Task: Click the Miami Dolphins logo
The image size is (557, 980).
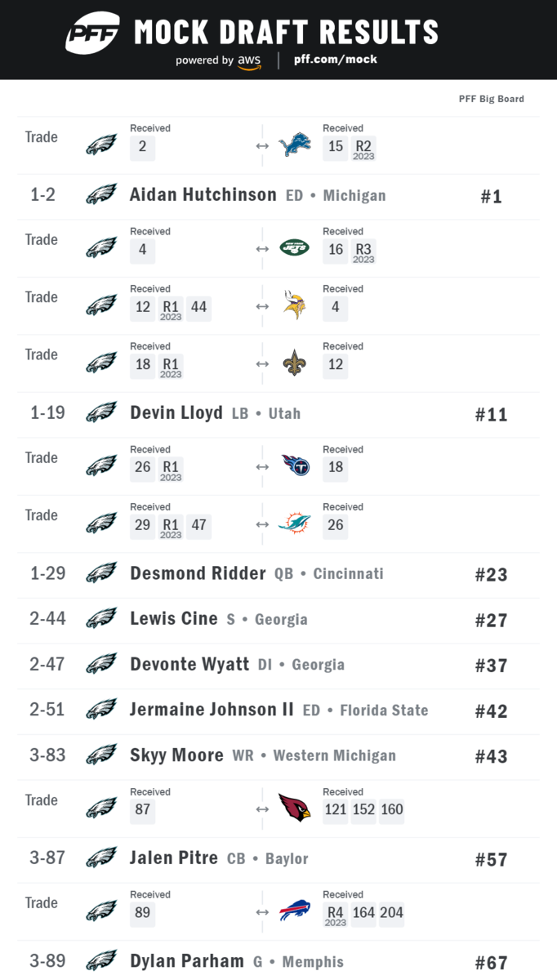Action: click(x=294, y=523)
